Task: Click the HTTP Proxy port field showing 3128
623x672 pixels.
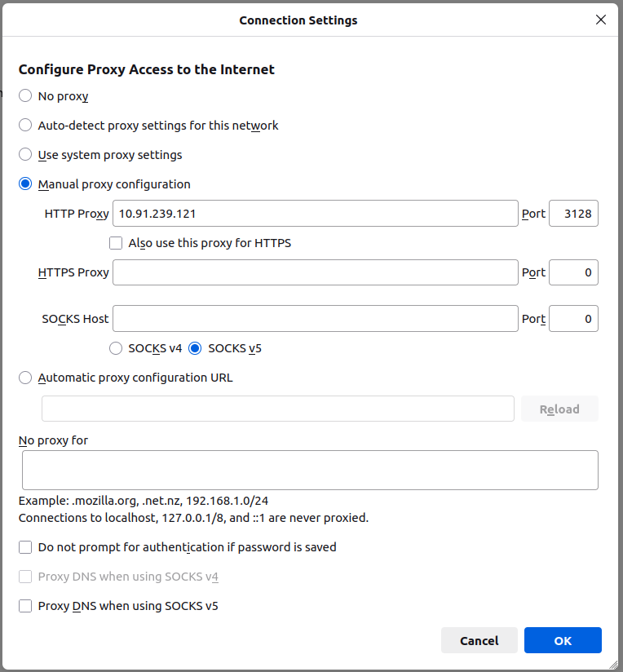Action: tap(573, 214)
